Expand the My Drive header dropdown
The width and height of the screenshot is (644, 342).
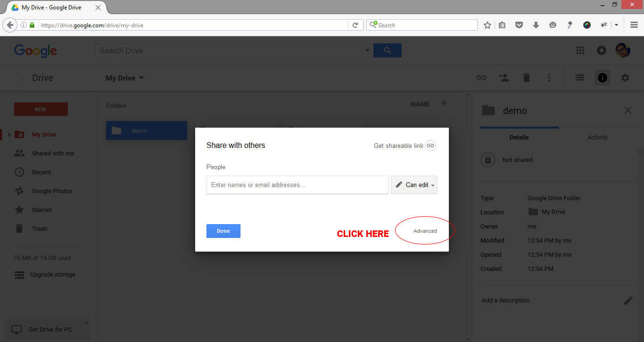141,78
